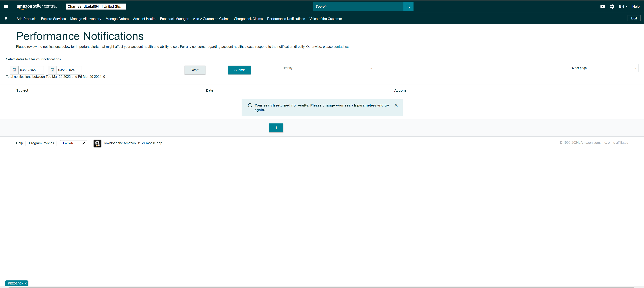Open the CharlieandLola8541 account switcher
The width and height of the screenshot is (644, 288).
[96, 7]
